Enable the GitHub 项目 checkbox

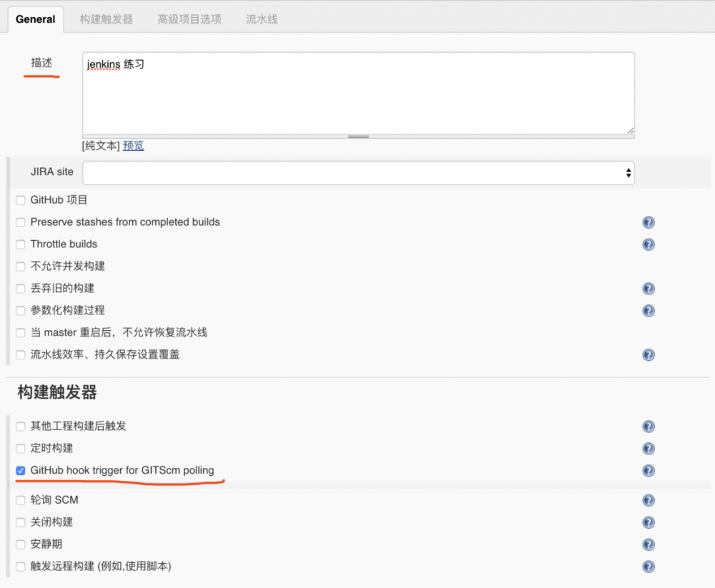[20, 200]
